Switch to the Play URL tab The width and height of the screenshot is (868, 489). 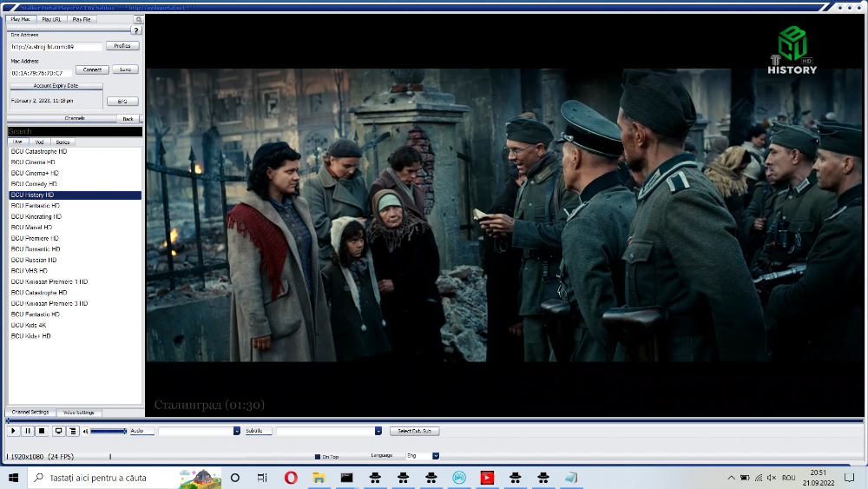pyautogui.click(x=51, y=19)
